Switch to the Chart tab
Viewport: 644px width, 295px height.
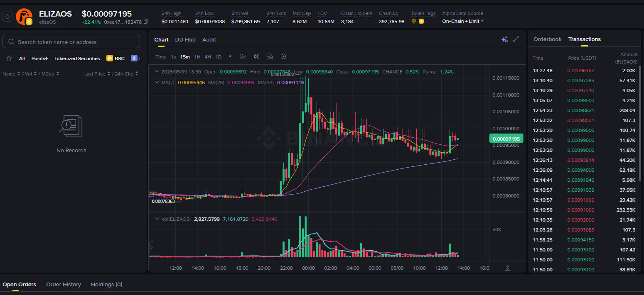coord(161,39)
